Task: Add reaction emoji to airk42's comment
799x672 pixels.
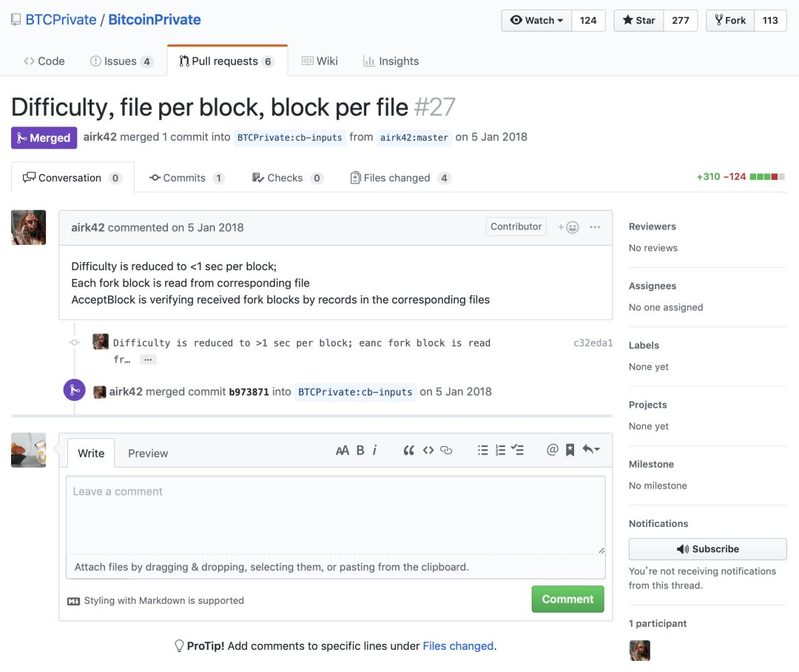Action: [x=568, y=227]
